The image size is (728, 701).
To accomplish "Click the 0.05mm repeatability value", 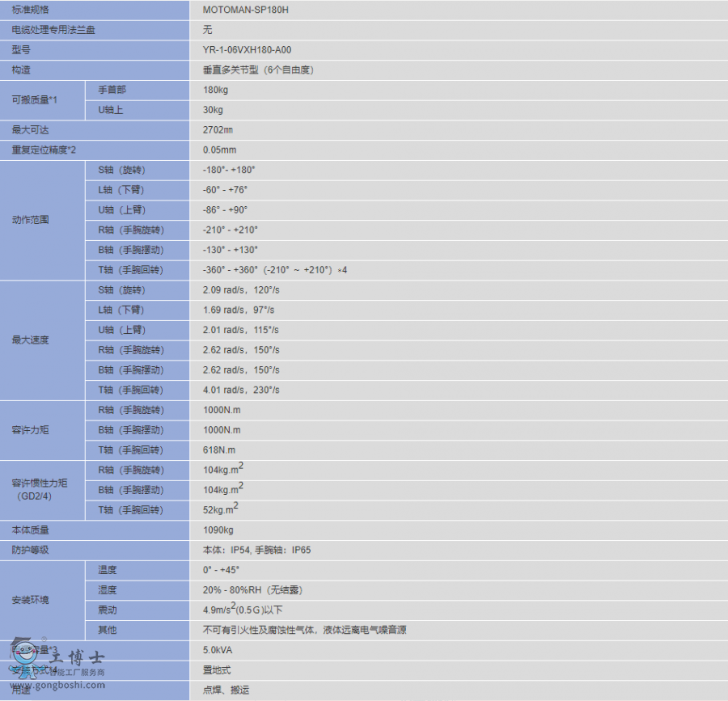I will point(219,150).
